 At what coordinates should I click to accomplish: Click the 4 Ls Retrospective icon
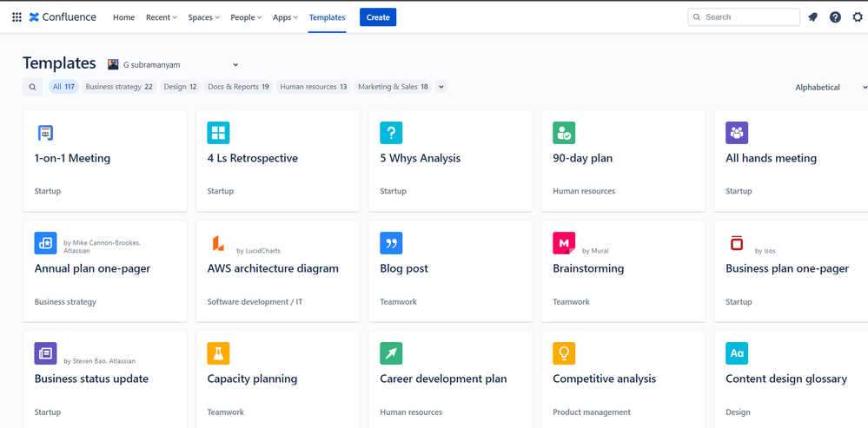218,133
